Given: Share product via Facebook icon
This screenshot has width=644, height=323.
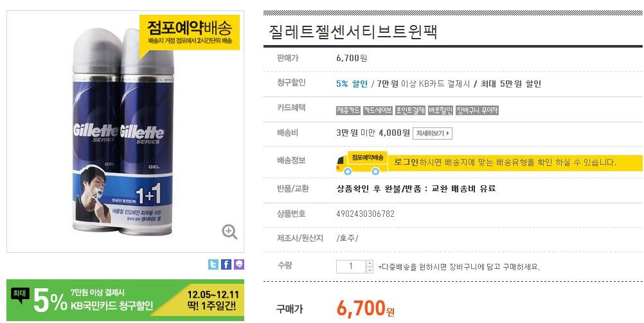Looking at the screenshot, I should tap(226, 264).
